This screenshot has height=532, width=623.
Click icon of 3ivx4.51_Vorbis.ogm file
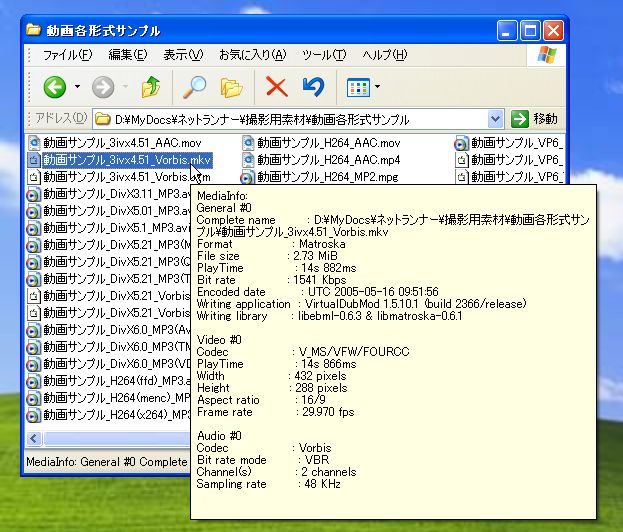(x=34, y=177)
